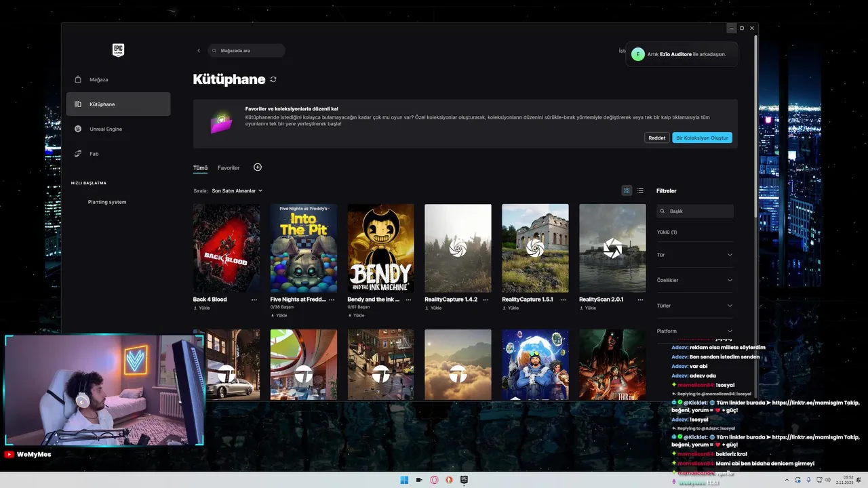
Task: Click Yükle under RealityCapture 1.5.1
Action: [511, 308]
